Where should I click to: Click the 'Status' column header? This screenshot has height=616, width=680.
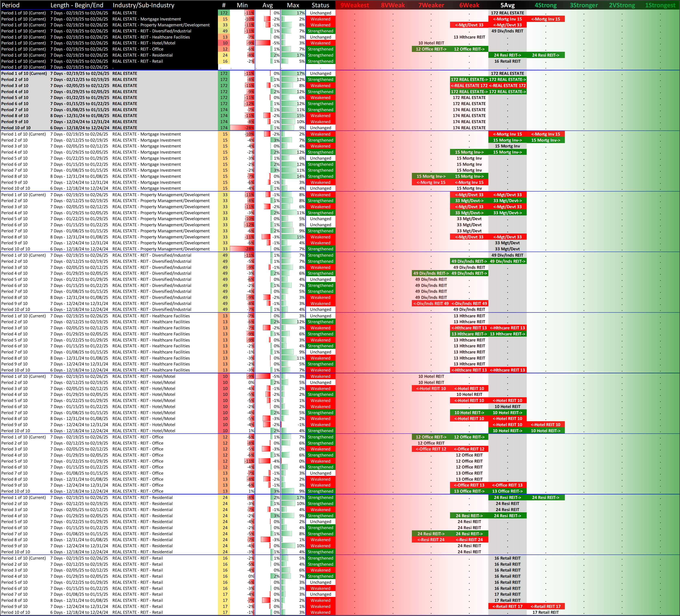320,5
